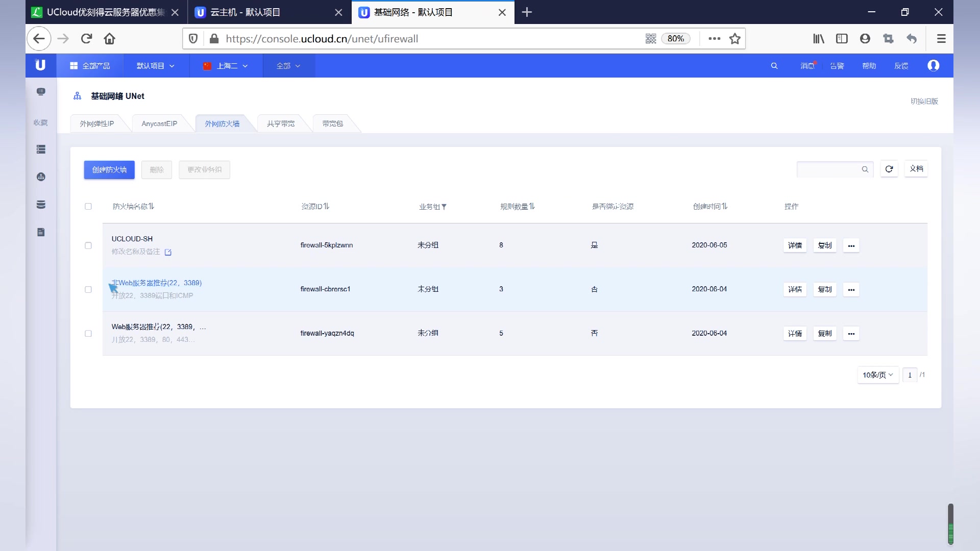Select the 外网防火墙 tab
The image size is (980, 551).
[x=222, y=123]
